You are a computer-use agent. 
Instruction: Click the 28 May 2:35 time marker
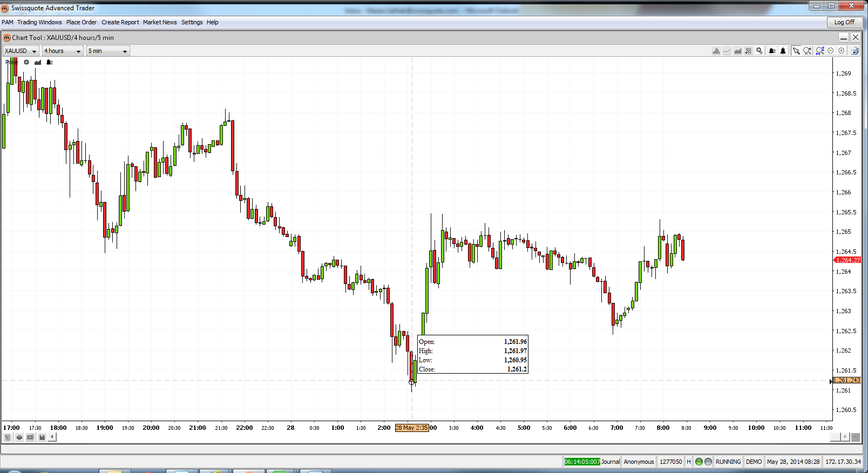[412, 428]
